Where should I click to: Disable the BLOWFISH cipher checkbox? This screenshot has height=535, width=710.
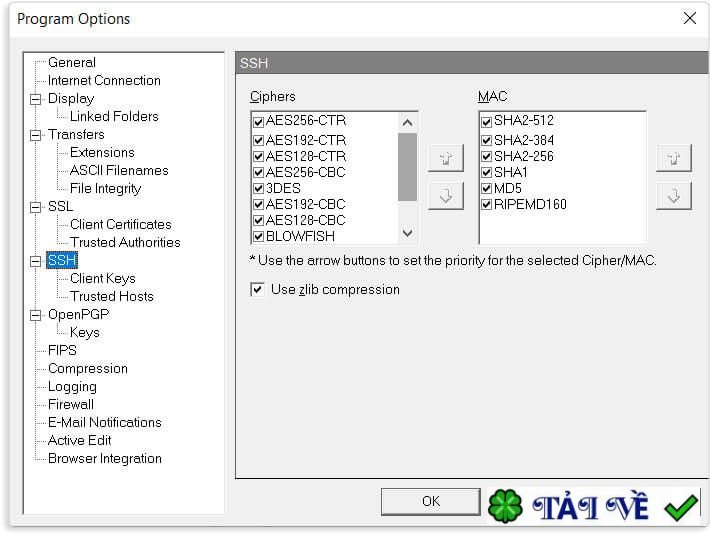coord(259,236)
